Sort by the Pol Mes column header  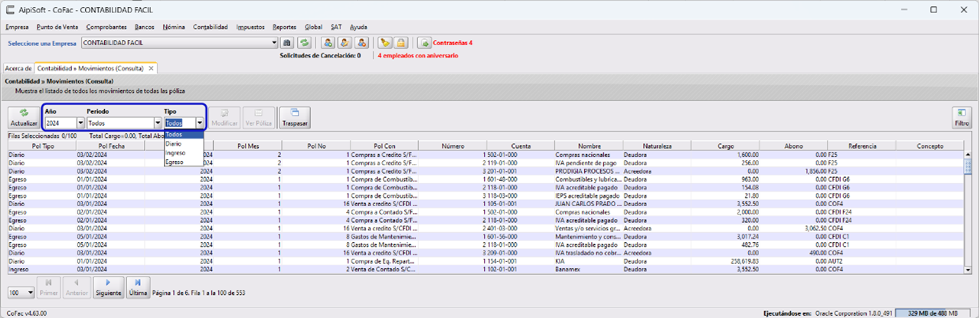point(247,146)
